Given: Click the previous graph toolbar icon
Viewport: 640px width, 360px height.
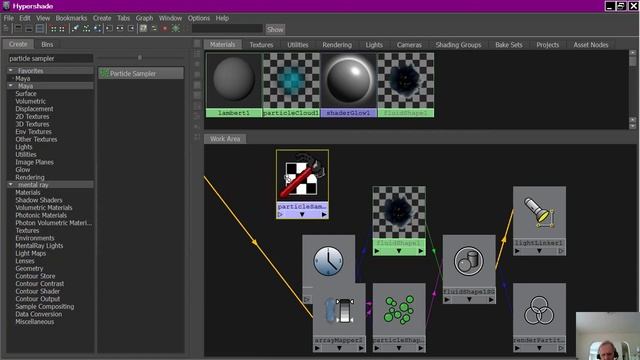Looking at the screenshot, I should pos(53,29).
